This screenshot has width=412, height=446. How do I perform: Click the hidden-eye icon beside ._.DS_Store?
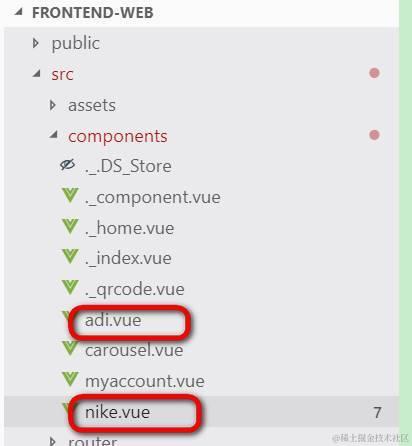pos(68,165)
